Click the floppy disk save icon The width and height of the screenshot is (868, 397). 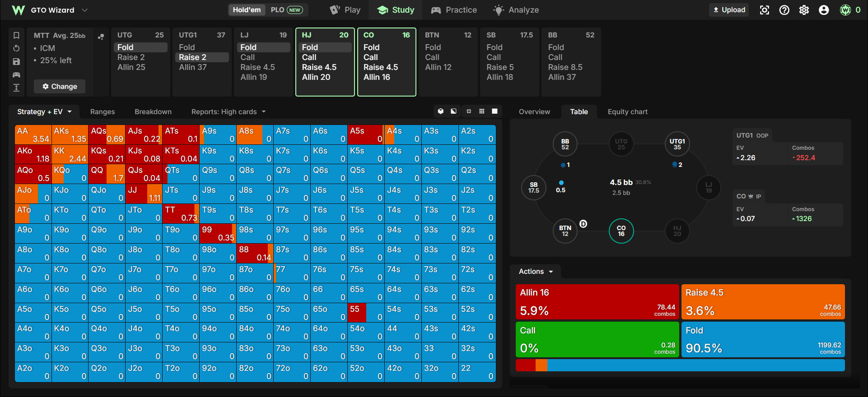[16, 61]
